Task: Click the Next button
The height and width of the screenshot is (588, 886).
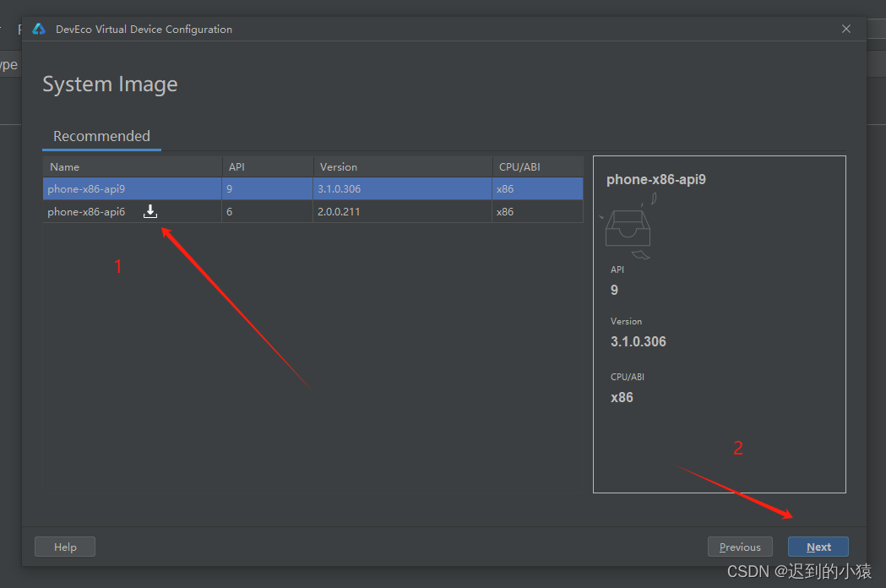Action: click(x=818, y=547)
